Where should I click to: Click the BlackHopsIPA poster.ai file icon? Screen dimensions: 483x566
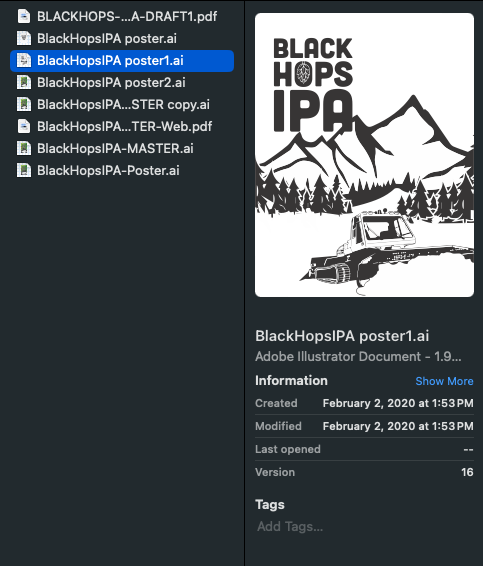coord(24,39)
